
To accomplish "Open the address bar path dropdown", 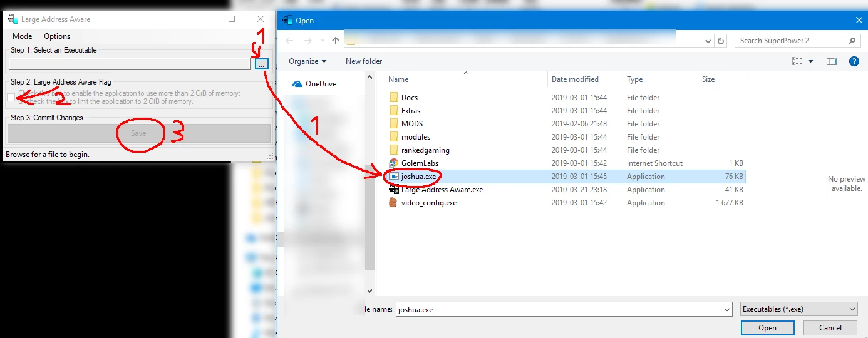I will 708,41.
